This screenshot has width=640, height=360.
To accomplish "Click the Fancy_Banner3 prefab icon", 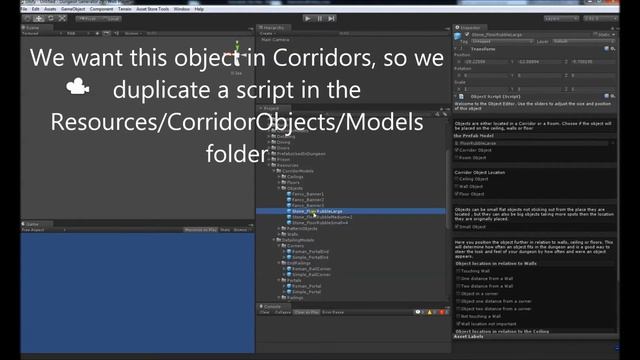I will click(x=289, y=206).
